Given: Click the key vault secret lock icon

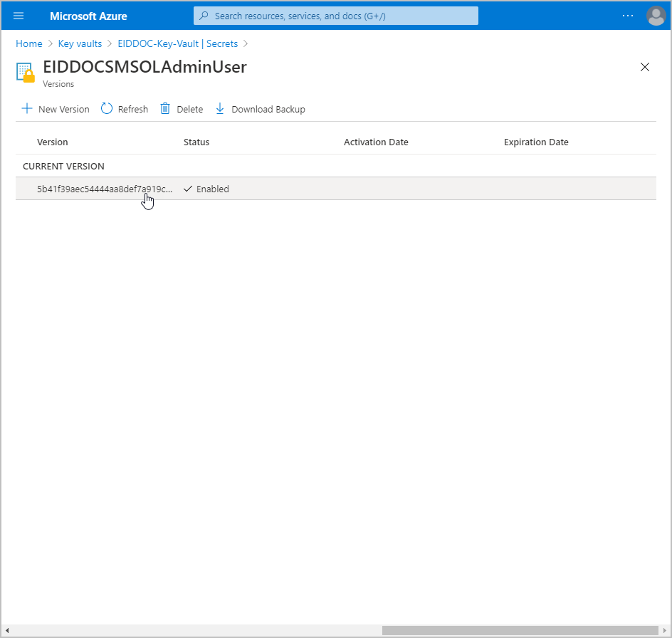Looking at the screenshot, I should (x=26, y=73).
